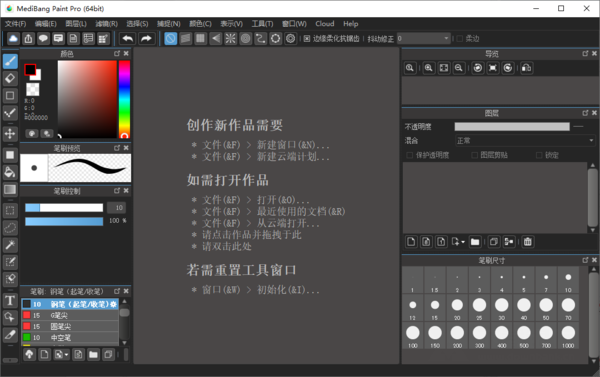
Task: Enable the 锁定 checkbox
Action: (539, 155)
